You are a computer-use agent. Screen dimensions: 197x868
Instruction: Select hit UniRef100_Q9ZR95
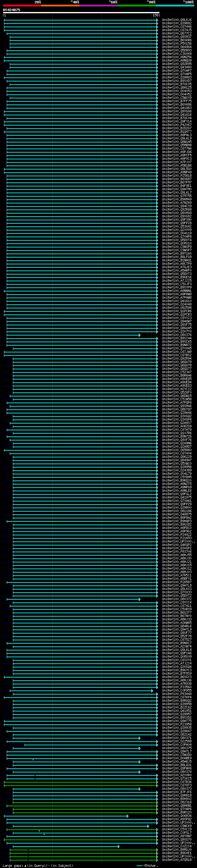tap(176, 64)
